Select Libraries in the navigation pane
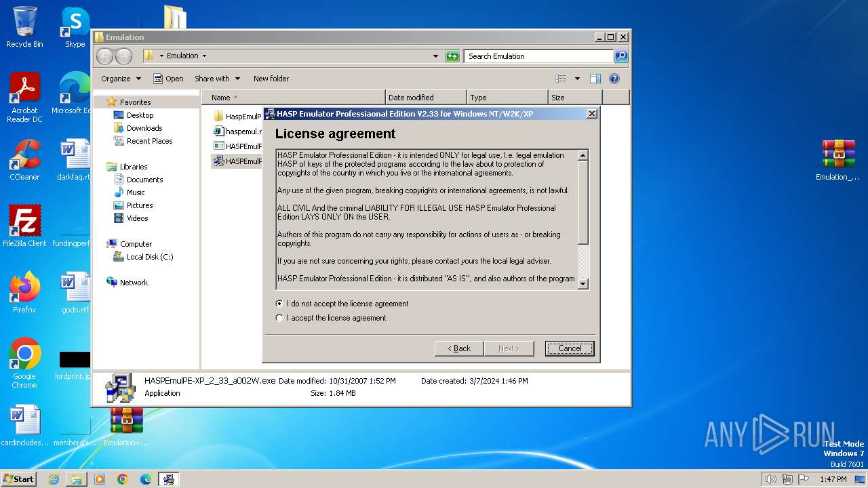868x488 pixels. [134, 167]
